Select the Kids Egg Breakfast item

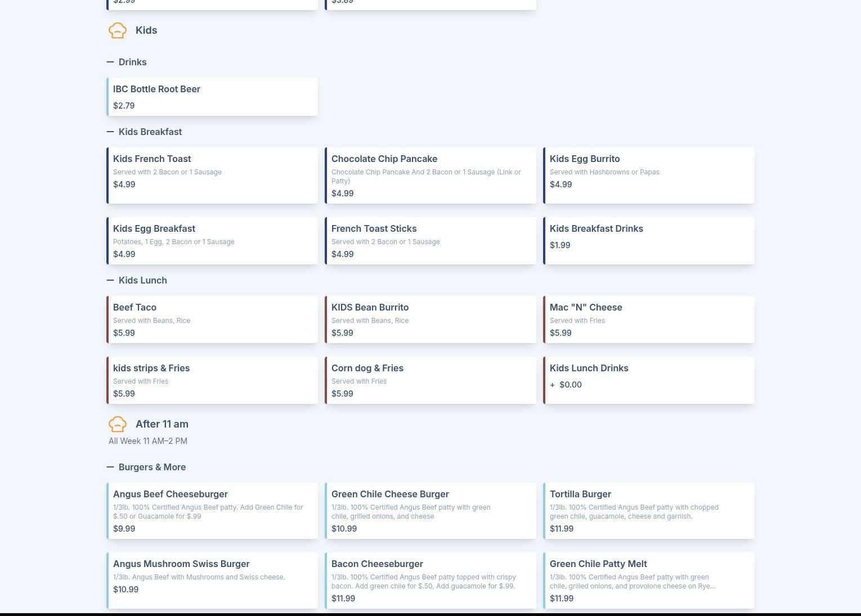click(x=212, y=241)
